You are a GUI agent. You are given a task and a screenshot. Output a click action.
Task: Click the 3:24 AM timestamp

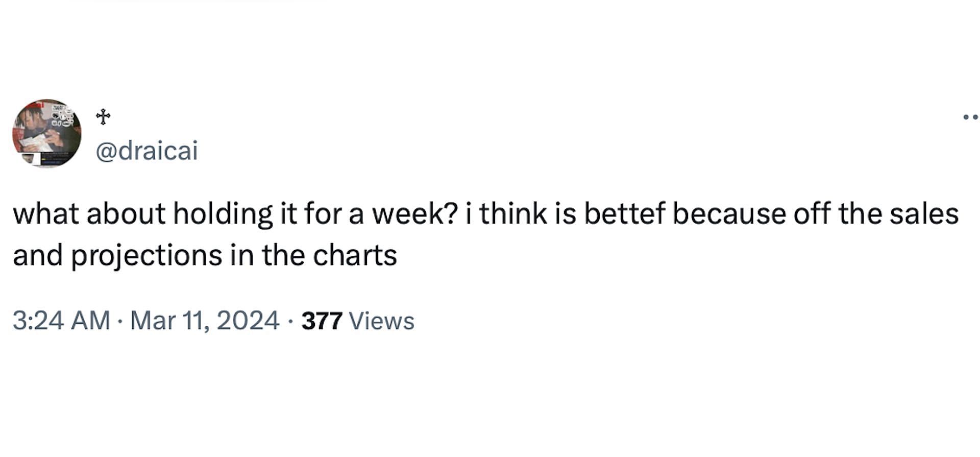[x=61, y=321]
